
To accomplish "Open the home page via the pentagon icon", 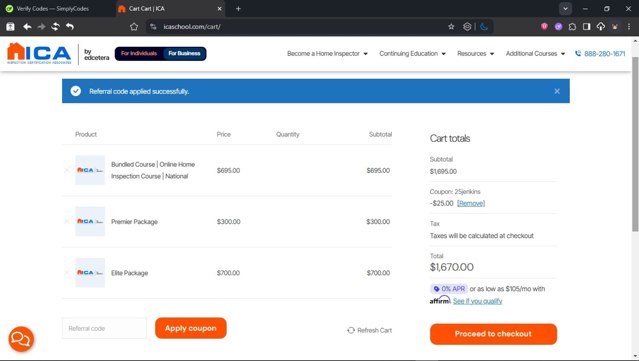I will pyautogui.click(x=134, y=26).
